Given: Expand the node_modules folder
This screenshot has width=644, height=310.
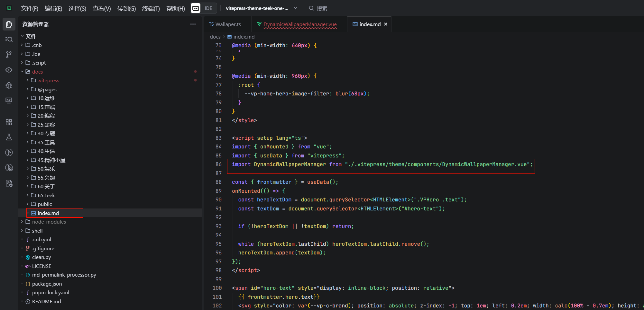Looking at the screenshot, I should click(x=22, y=222).
